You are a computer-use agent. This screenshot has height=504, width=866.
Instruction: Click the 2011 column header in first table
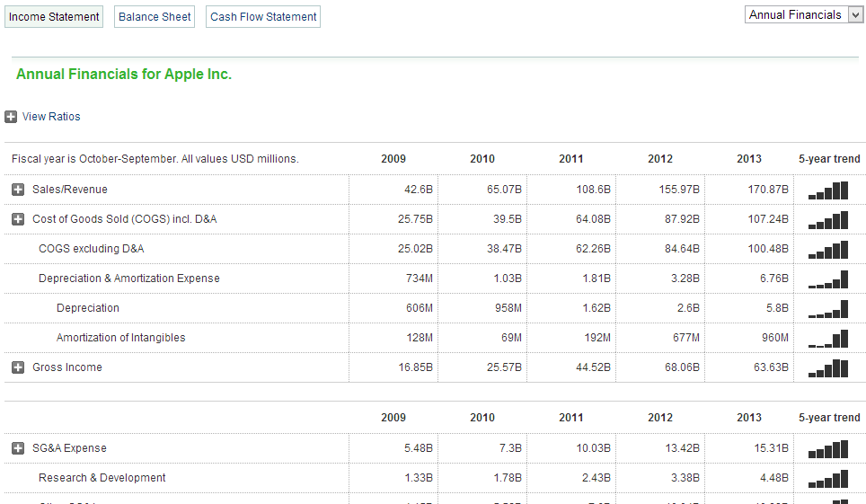pos(570,159)
